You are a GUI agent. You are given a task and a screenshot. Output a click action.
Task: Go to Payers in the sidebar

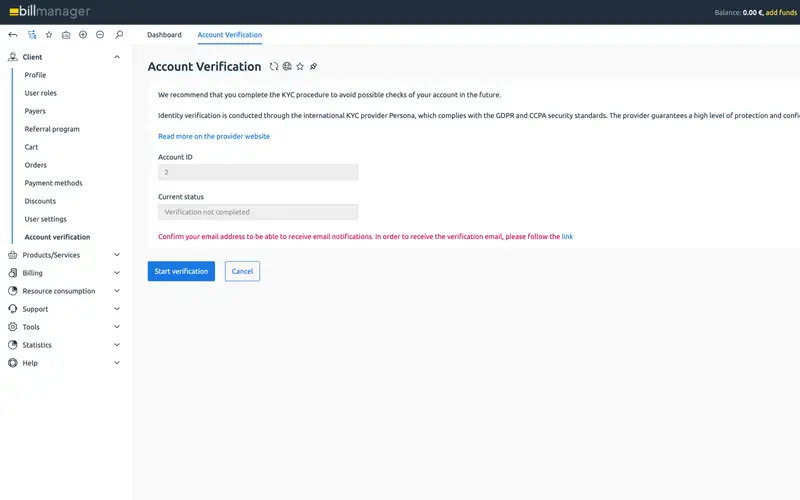point(35,111)
